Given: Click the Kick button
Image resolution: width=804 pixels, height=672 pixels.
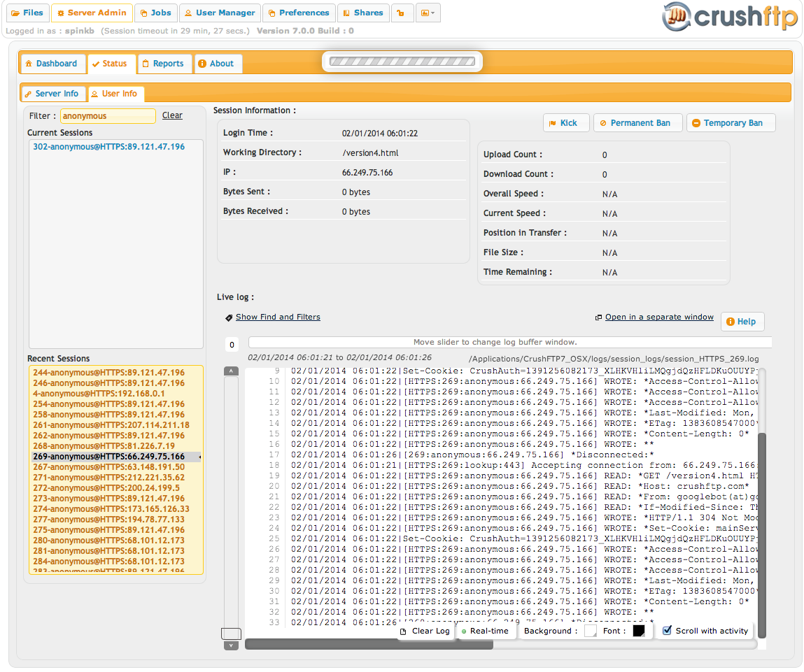Looking at the screenshot, I should [x=566, y=122].
